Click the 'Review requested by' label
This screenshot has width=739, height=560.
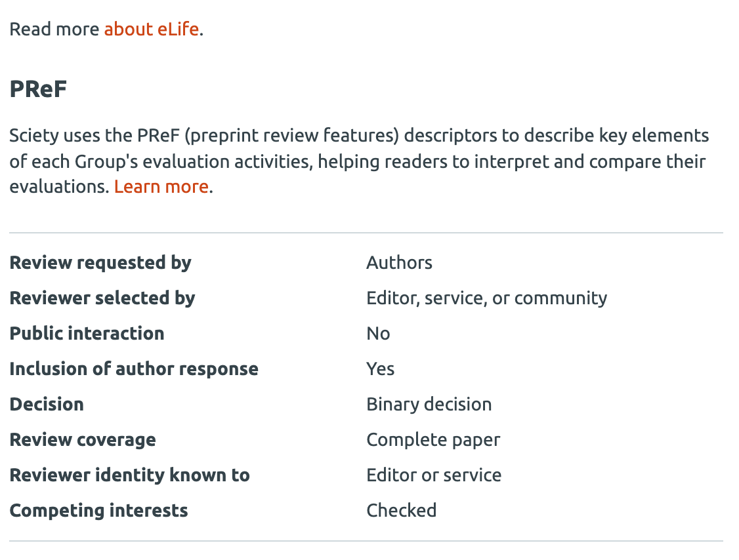pyautogui.click(x=100, y=263)
